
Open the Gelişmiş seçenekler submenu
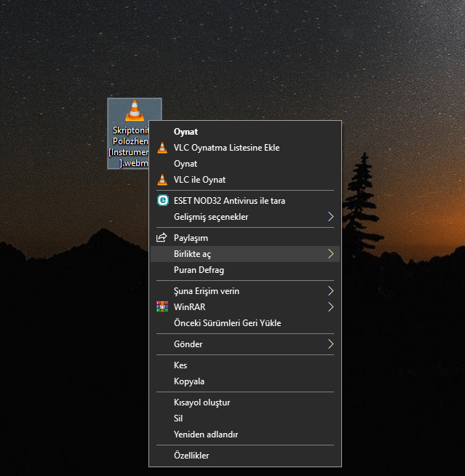tap(245, 217)
